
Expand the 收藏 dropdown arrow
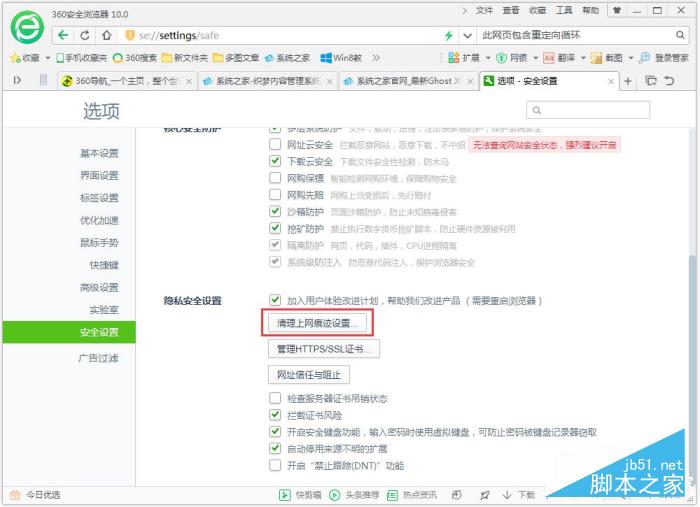click(x=48, y=58)
